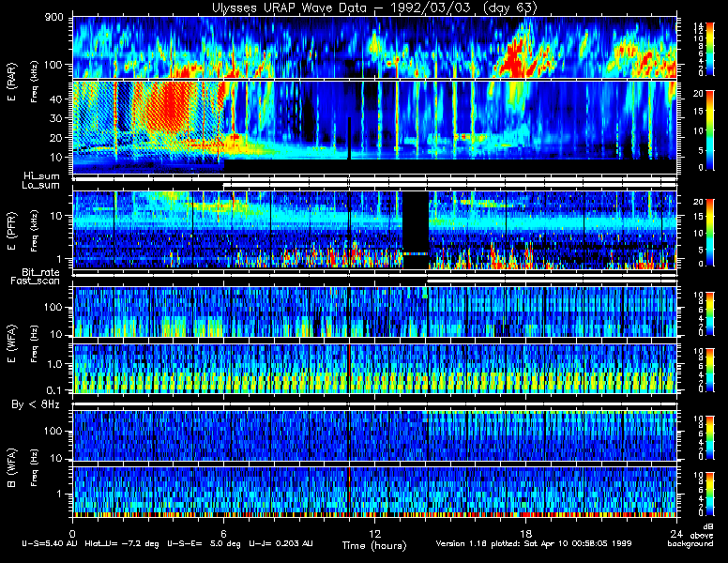This screenshot has width=728, height=563.
Task: Click the "18" hour tick label
Action: point(525,533)
